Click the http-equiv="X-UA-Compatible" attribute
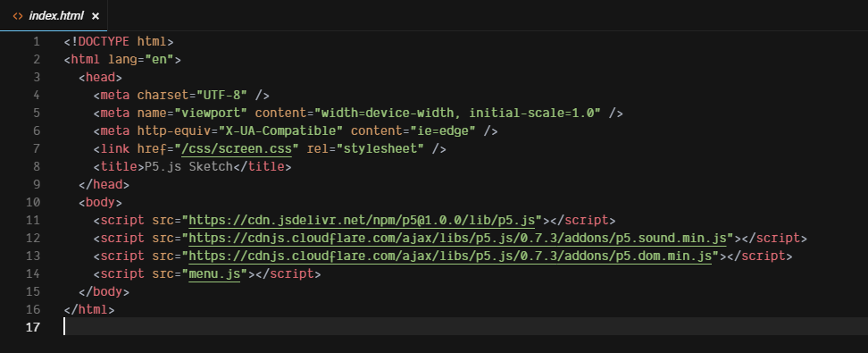This screenshot has width=868, height=353. (239, 130)
